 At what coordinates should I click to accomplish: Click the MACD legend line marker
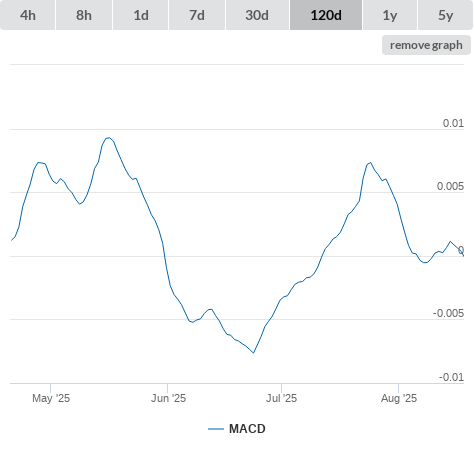click(x=216, y=429)
